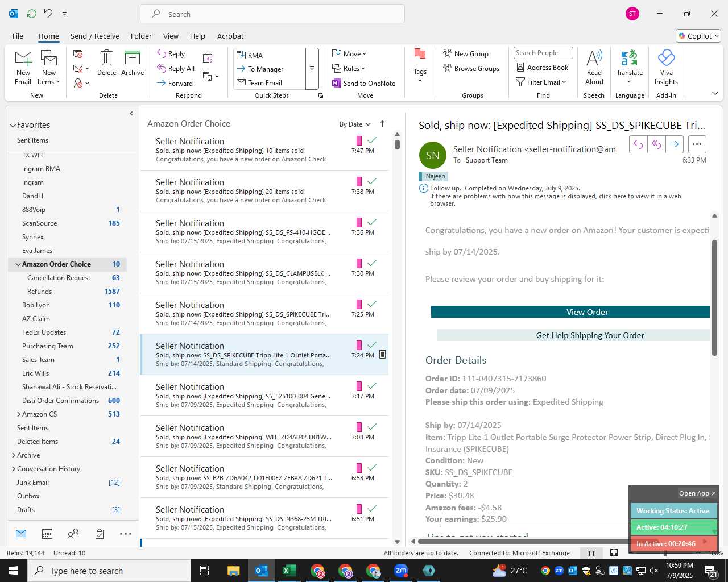
Task: Click the Undo icon in title bar
Action: (48, 13)
